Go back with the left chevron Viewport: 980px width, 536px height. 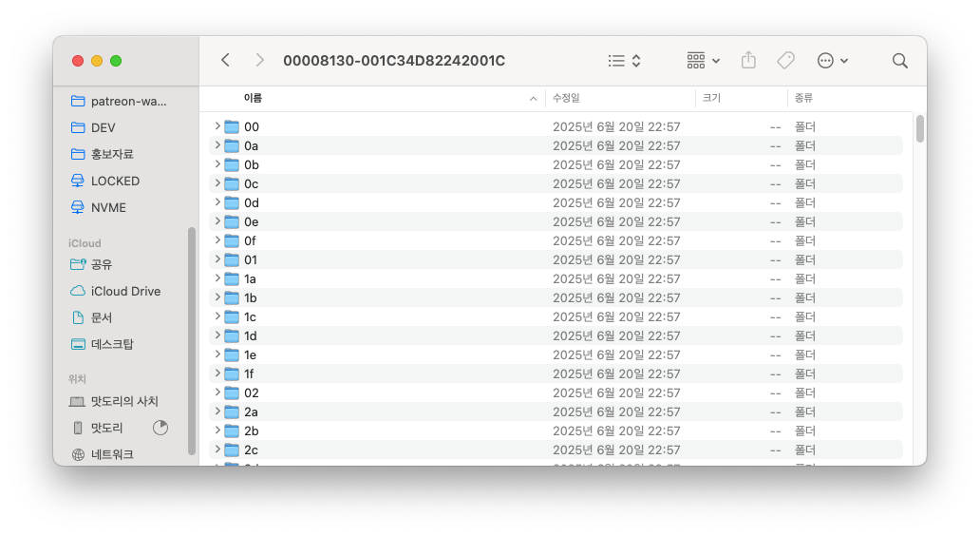[226, 61]
